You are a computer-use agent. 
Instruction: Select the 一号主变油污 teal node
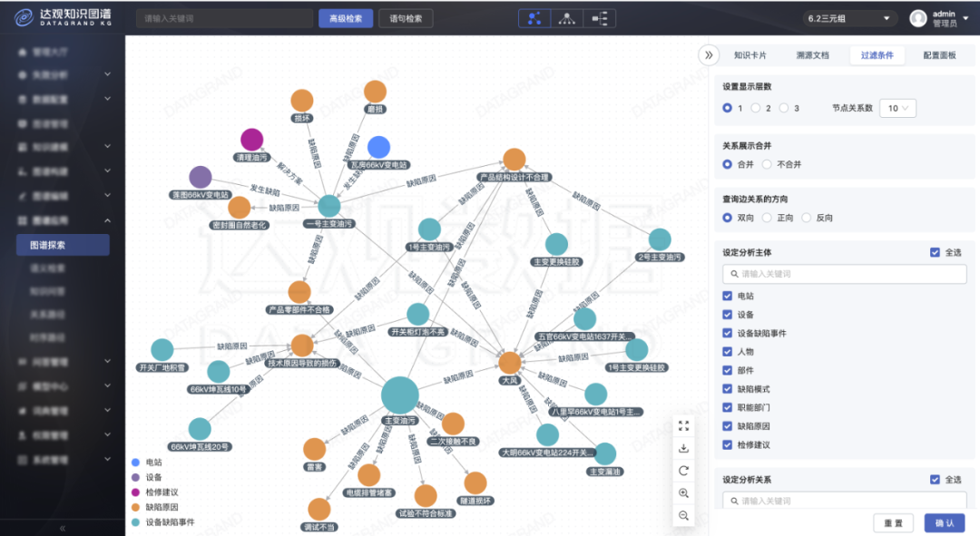(x=329, y=206)
